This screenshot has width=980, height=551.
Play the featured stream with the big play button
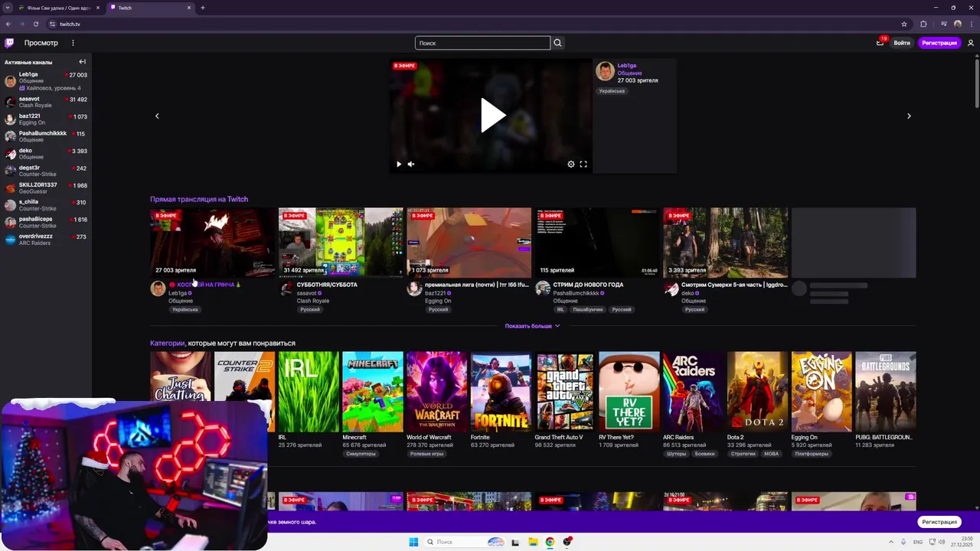492,116
